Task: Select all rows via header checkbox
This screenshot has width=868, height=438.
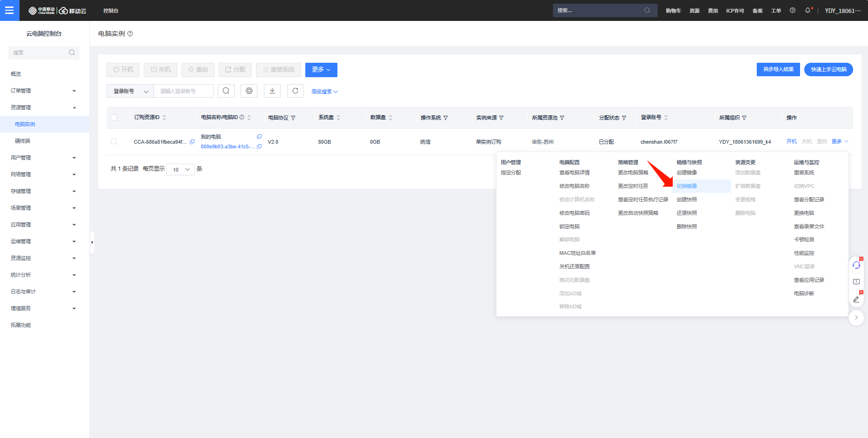Action: (114, 118)
